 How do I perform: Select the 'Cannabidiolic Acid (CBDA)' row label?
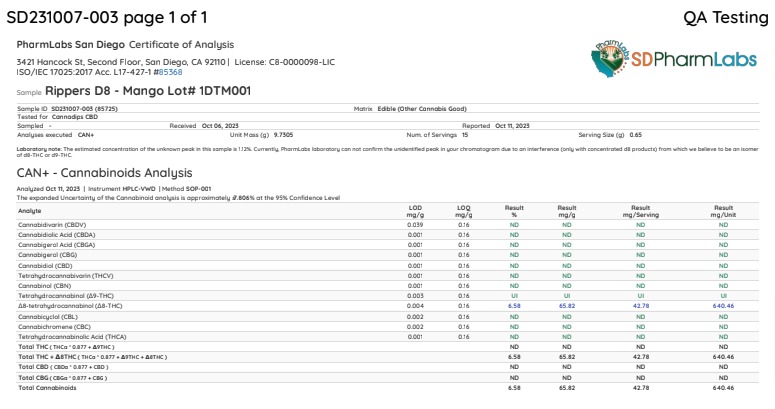[57, 235]
